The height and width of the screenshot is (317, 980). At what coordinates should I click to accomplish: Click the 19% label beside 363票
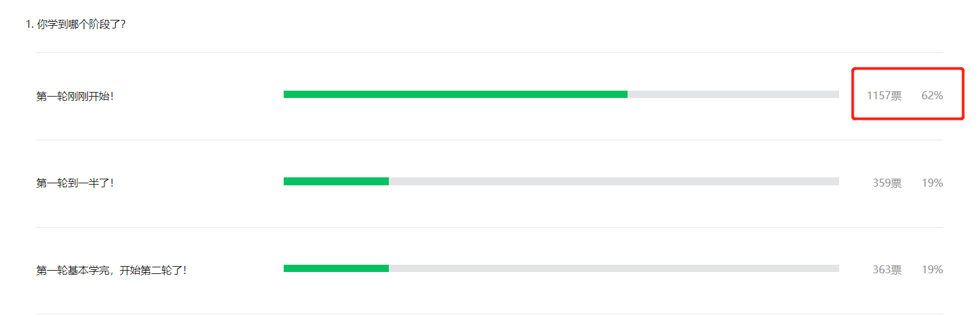[932, 270]
